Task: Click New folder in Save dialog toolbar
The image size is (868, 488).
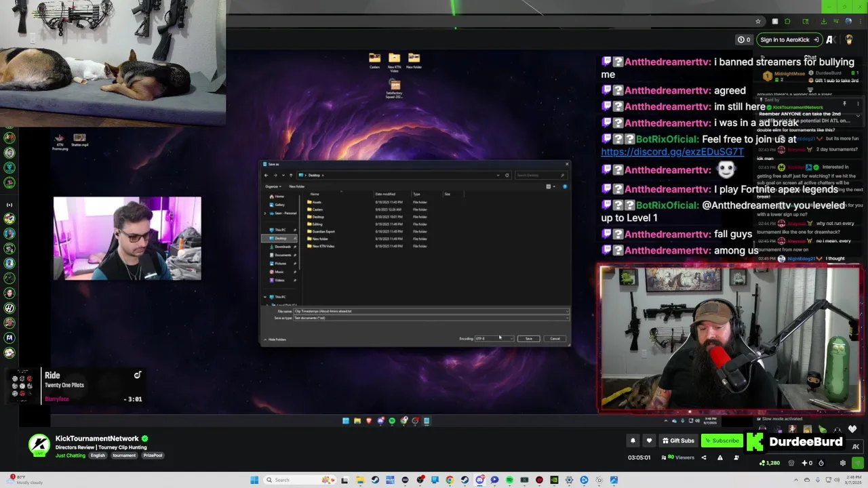Action: click(297, 186)
